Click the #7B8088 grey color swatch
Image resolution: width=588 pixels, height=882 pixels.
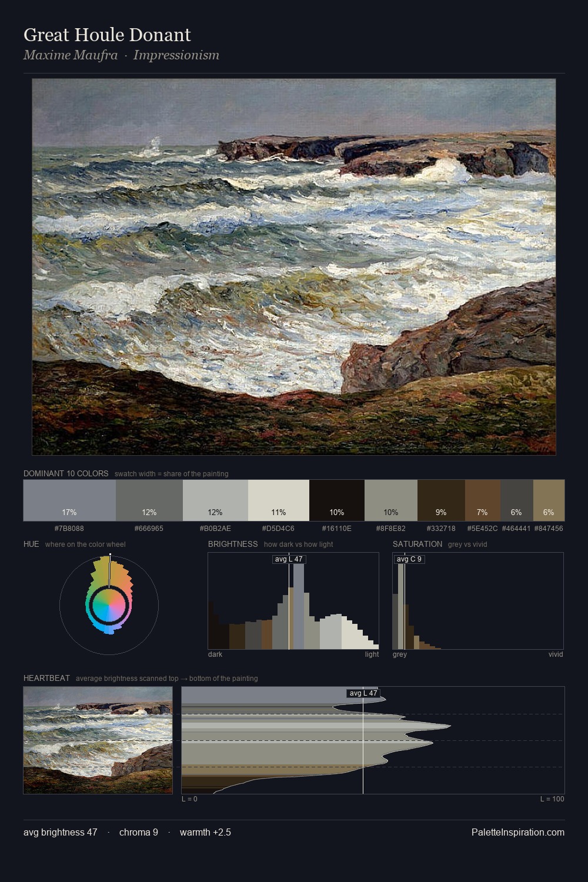tap(69, 500)
